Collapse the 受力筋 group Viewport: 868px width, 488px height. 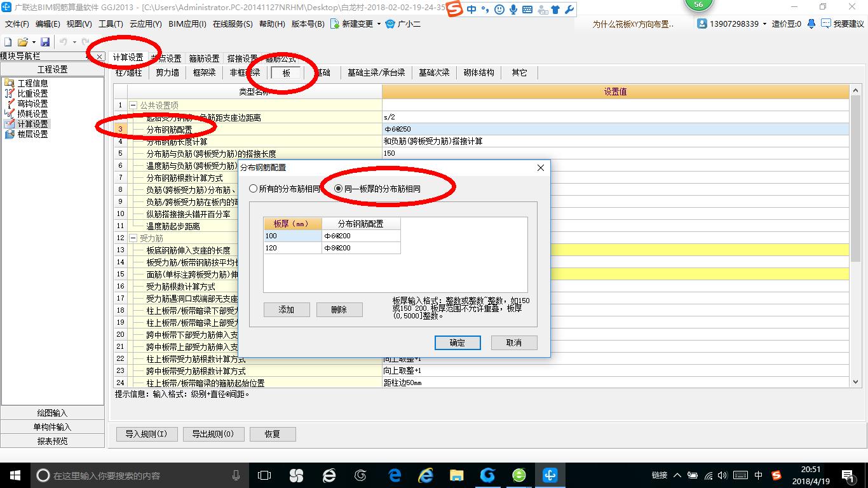coord(133,238)
